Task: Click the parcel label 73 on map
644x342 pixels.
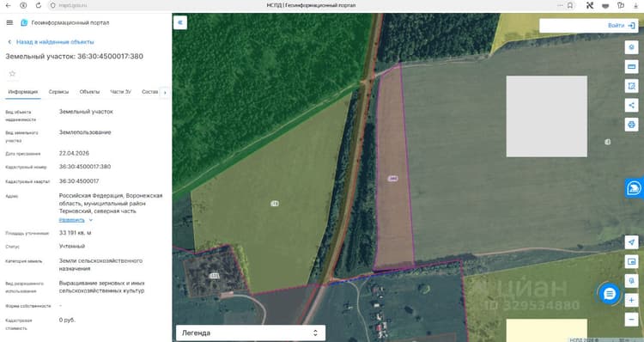Action: (x=275, y=204)
